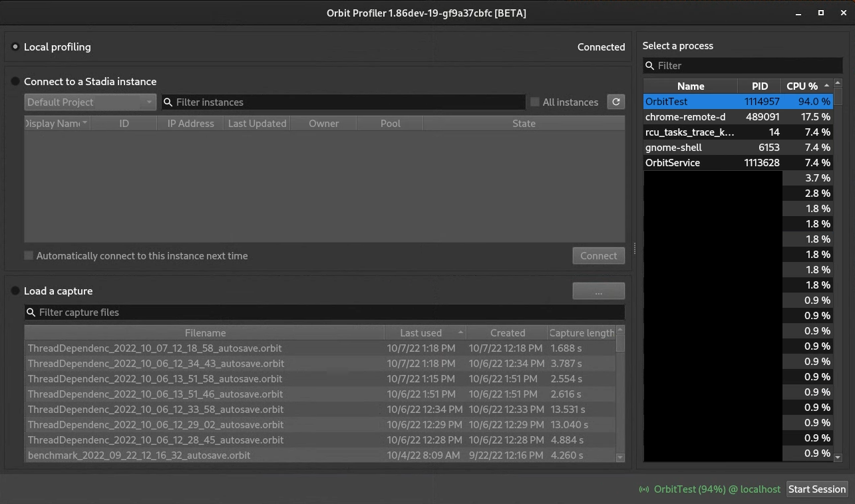
Task: Open the Default Project dropdown
Action: click(90, 102)
